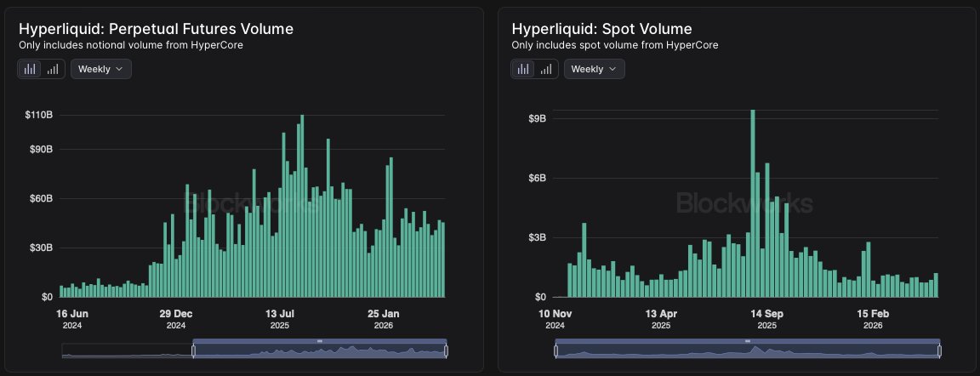This screenshot has height=376, width=980.
Task: Click the $60B axis label
Action: (40, 198)
